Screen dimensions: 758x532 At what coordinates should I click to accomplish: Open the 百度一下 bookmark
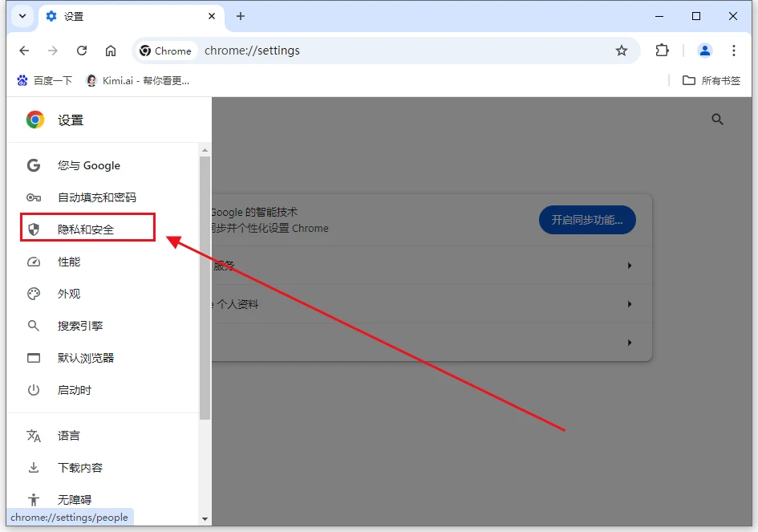44,80
